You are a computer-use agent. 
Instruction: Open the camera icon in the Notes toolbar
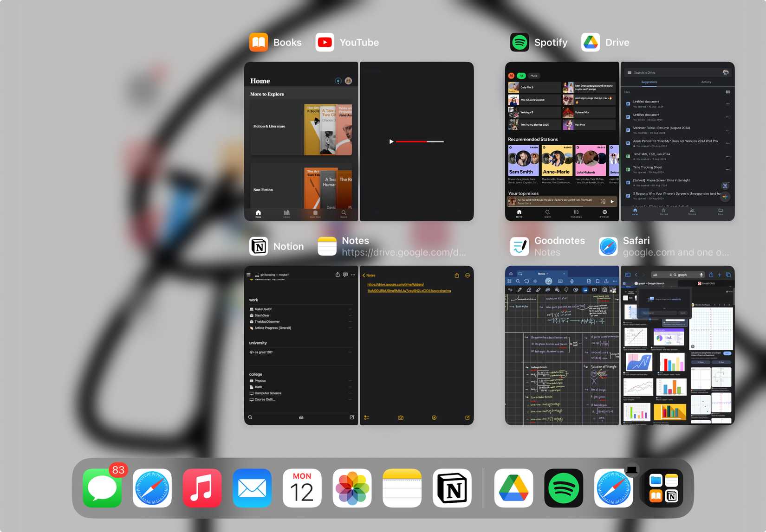click(x=400, y=417)
